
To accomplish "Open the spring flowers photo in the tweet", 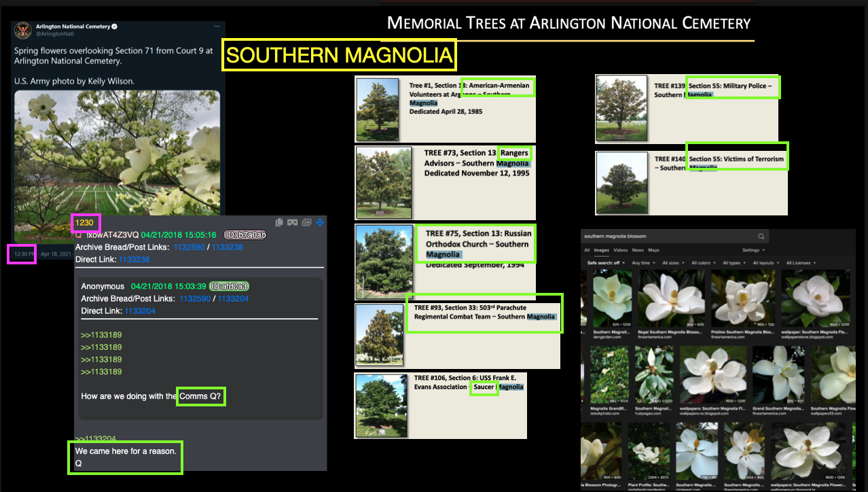I will (x=119, y=166).
